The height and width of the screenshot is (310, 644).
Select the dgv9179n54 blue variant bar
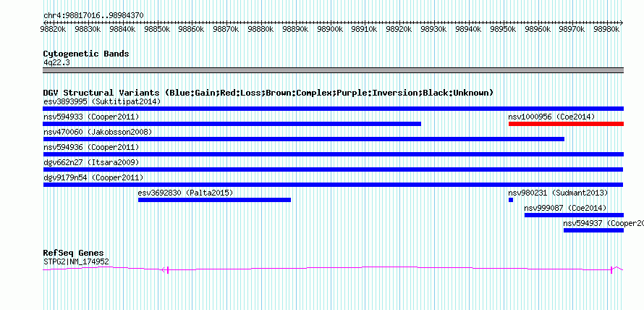pos(333,185)
